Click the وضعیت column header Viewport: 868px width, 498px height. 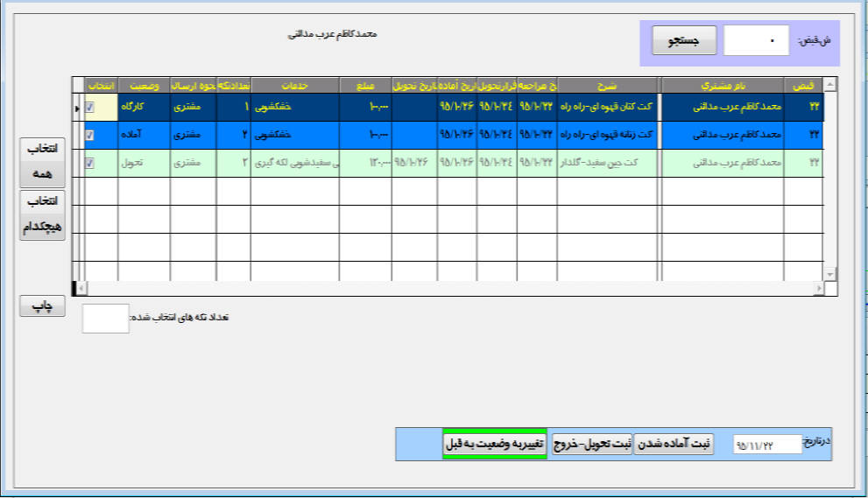tap(144, 86)
